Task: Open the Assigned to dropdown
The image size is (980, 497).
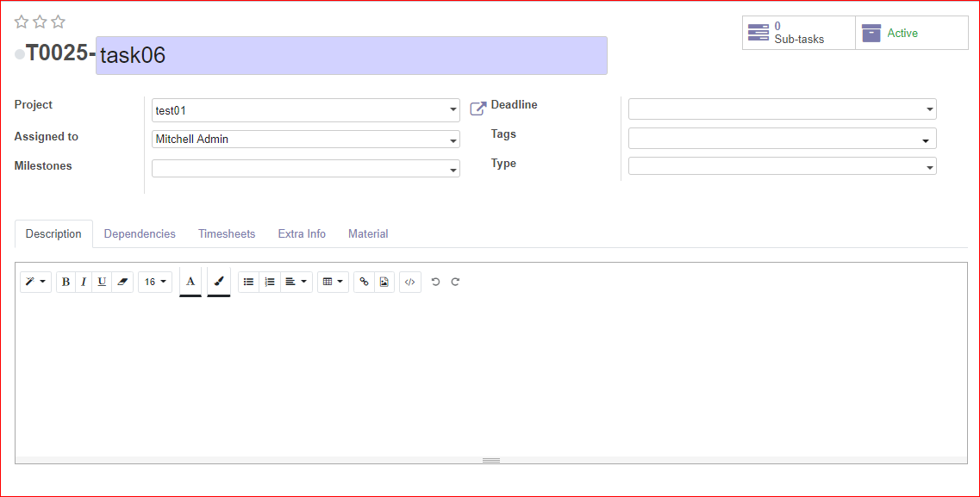Action: point(305,139)
